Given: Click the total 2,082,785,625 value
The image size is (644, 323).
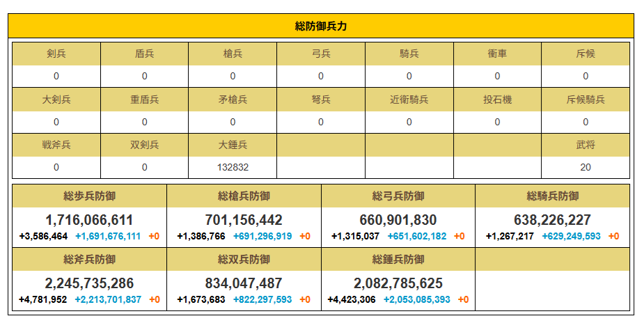Looking at the screenshot, I should [x=398, y=283].
